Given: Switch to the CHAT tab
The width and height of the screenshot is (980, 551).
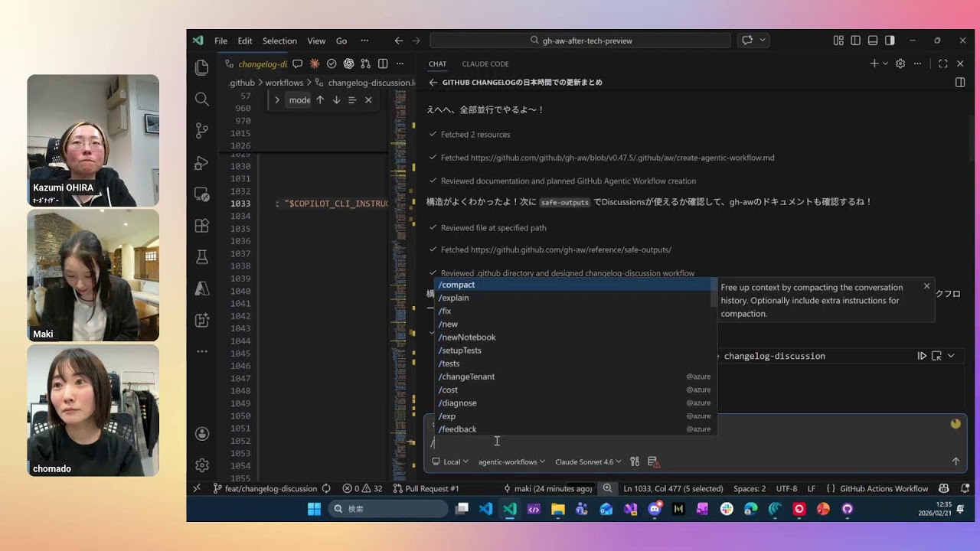Looking at the screenshot, I should point(437,64).
